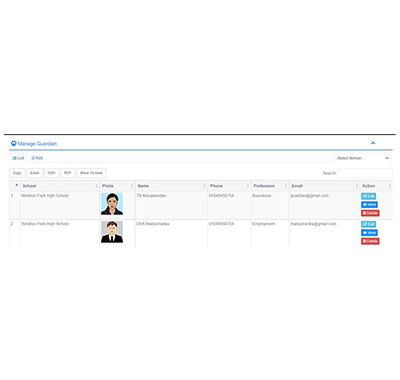View the guardian@gmail.com row details
400x380 pixels.
pyautogui.click(x=369, y=205)
